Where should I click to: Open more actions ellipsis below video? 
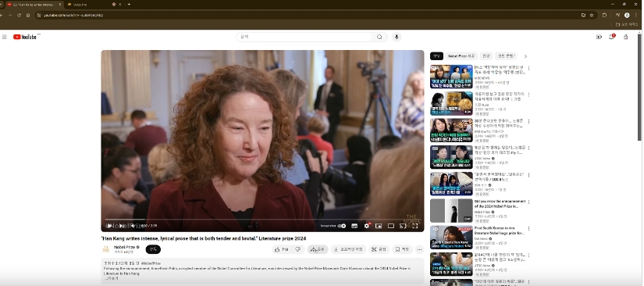(419, 249)
